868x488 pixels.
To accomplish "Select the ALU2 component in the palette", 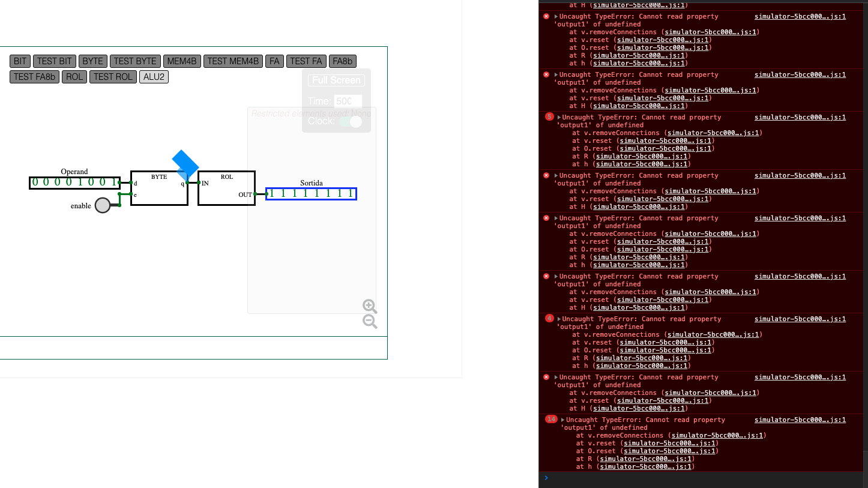I will point(154,76).
